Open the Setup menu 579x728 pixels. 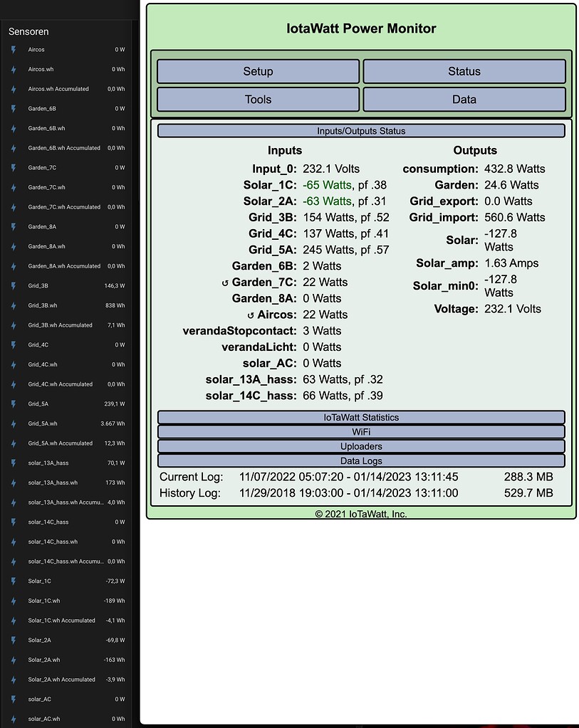pos(258,72)
